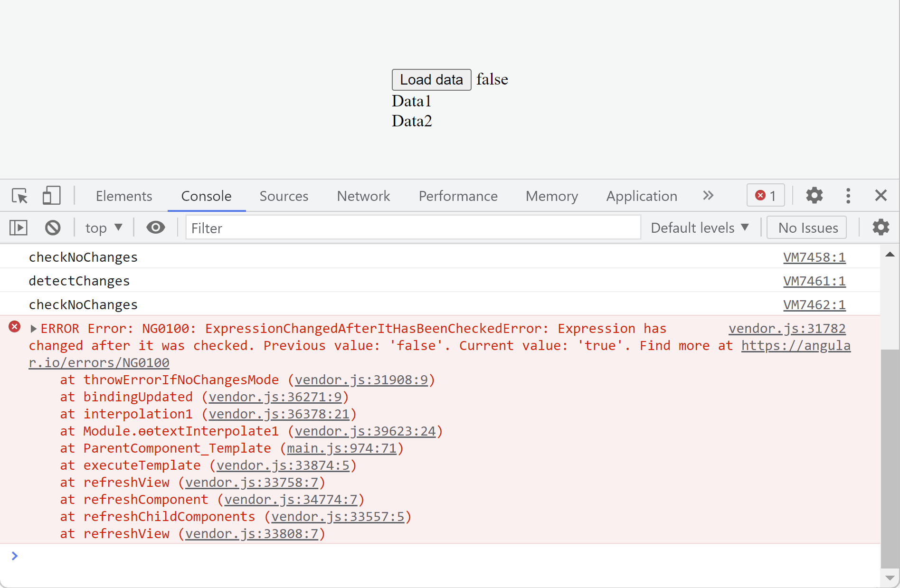Open vendor.js:33557:5 refreshChildComponents link
The image size is (900, 588).
click(x=338, y=516)
